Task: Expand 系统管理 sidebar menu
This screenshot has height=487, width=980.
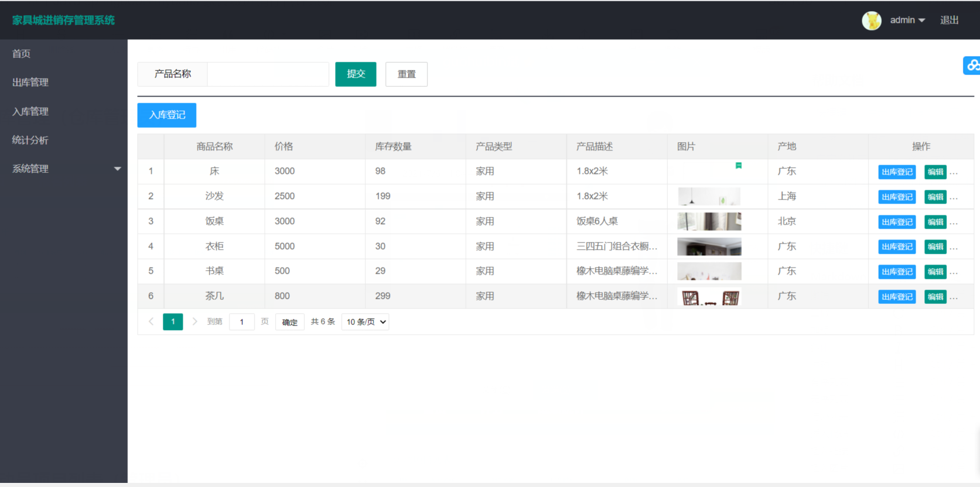Action: point(64,169)
